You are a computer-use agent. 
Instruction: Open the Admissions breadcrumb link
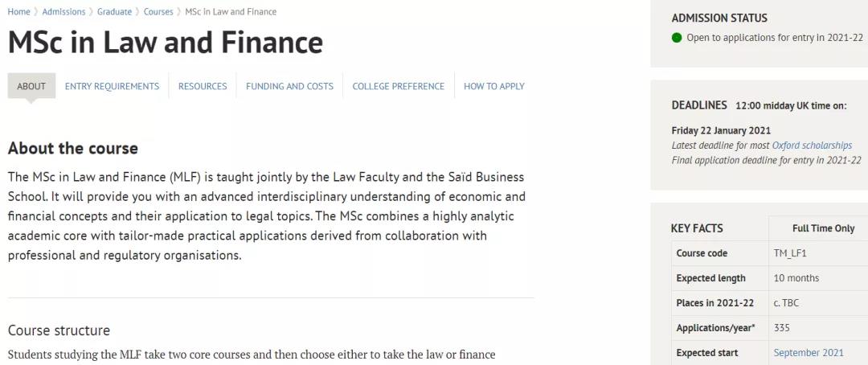coord(63,12)
